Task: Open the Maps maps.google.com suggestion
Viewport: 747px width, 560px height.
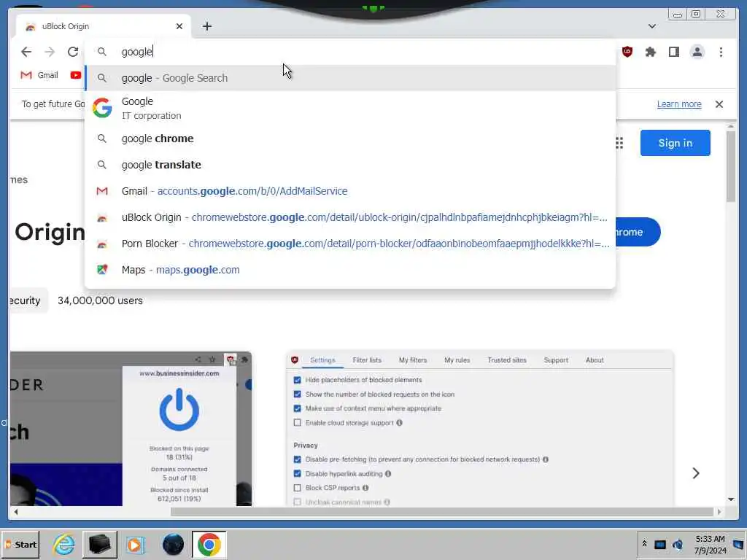Action: [350, 270]
